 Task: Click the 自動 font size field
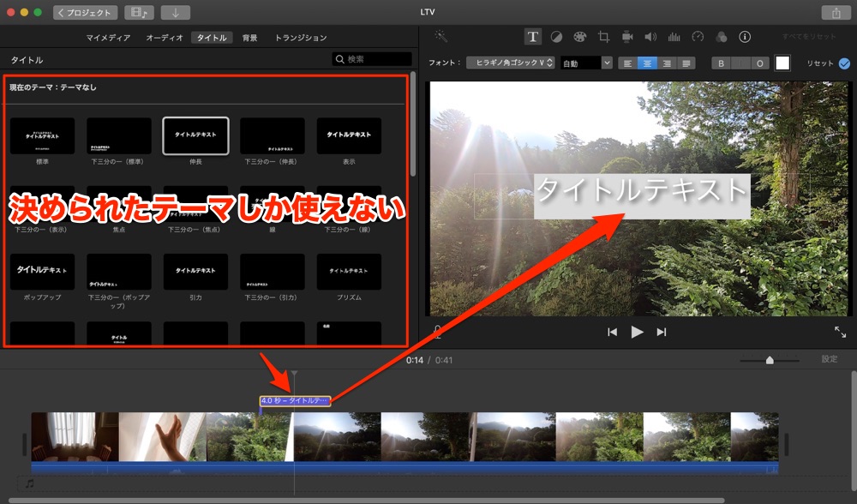click(x=581, y=63)
